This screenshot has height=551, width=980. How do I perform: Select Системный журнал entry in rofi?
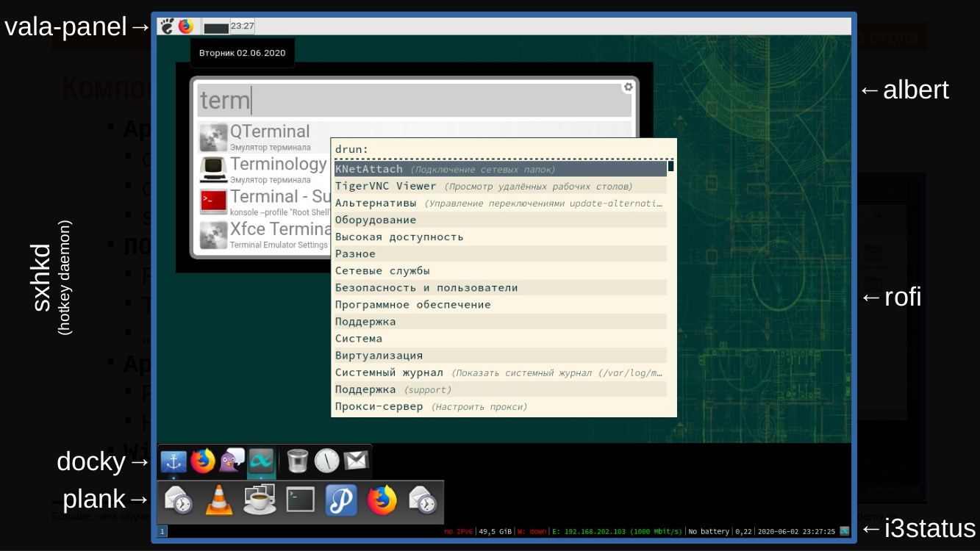point(441,372)
